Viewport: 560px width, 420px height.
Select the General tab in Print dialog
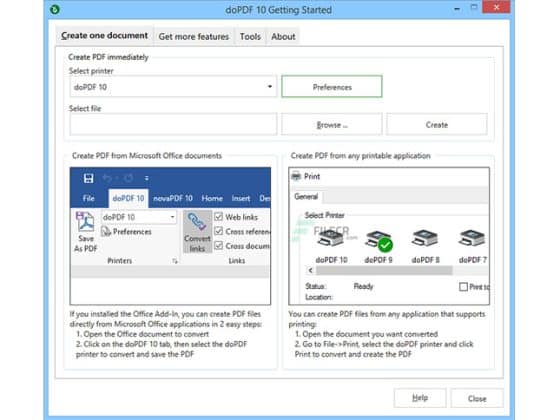[x=306, y=196]
